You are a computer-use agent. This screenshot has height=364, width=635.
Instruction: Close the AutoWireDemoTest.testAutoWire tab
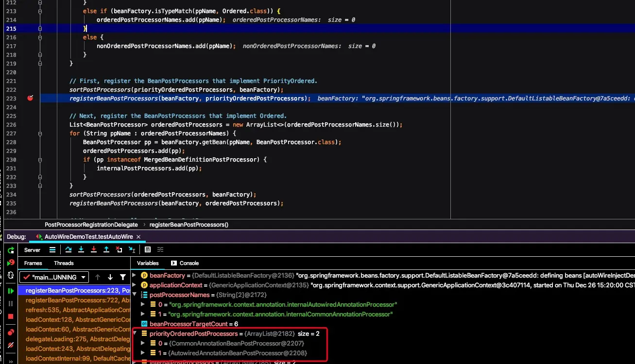(x=138, y=237)
